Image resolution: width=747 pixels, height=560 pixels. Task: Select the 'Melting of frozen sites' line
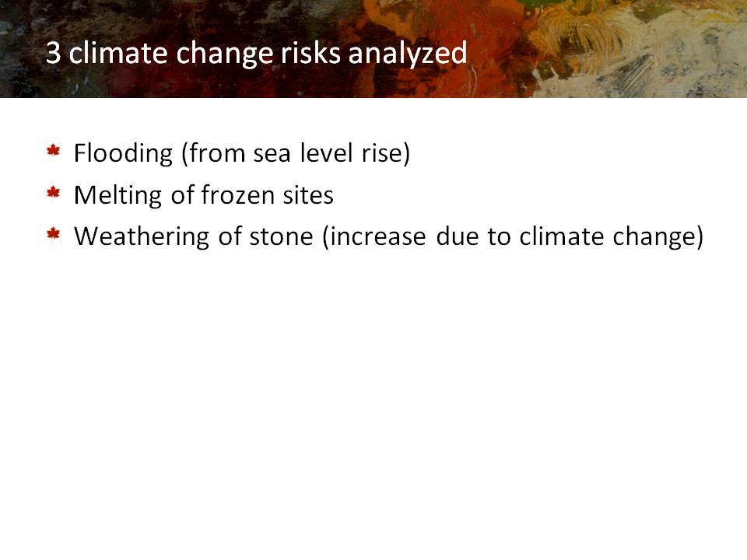[204, 195]
